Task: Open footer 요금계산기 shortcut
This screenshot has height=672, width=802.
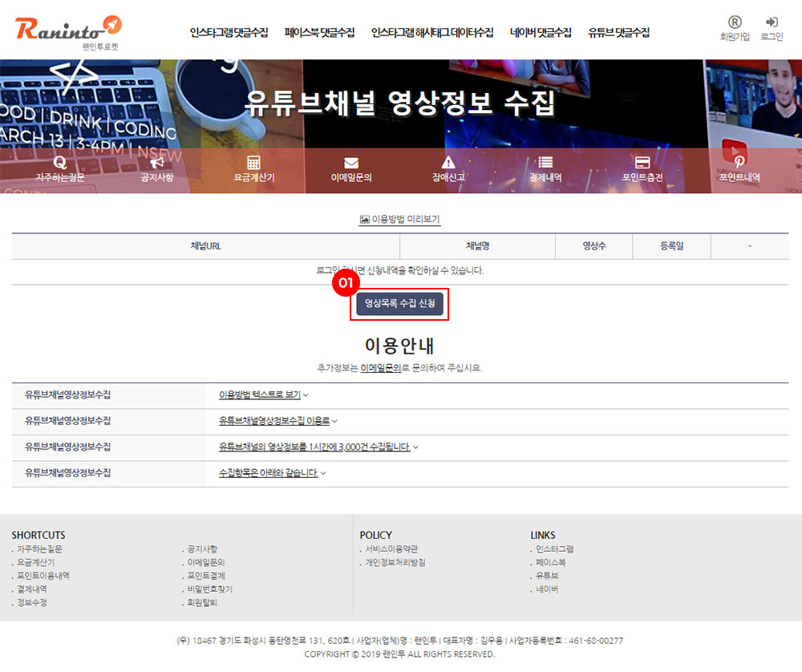Action: point(35,563)
